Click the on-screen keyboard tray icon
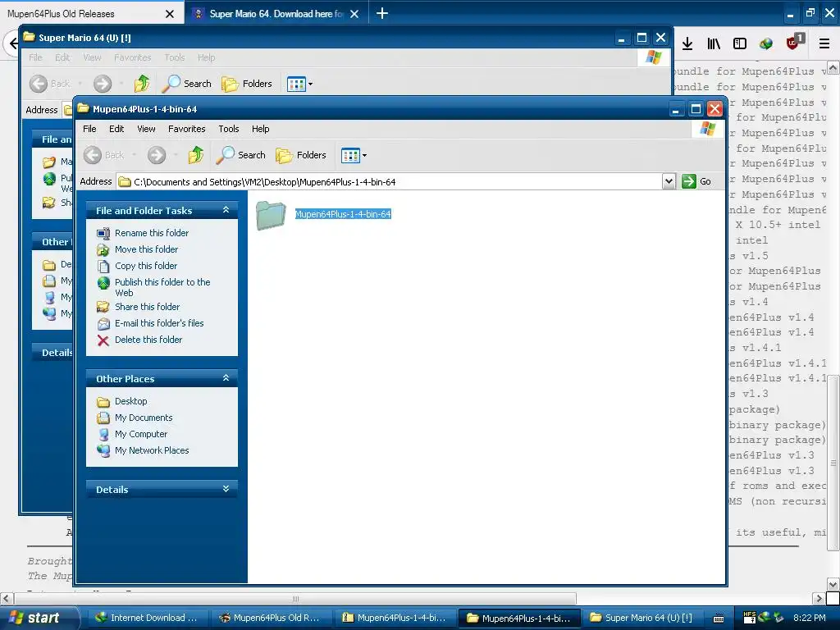This screenshot has height=630, width=840. click(x=719, y=619)
